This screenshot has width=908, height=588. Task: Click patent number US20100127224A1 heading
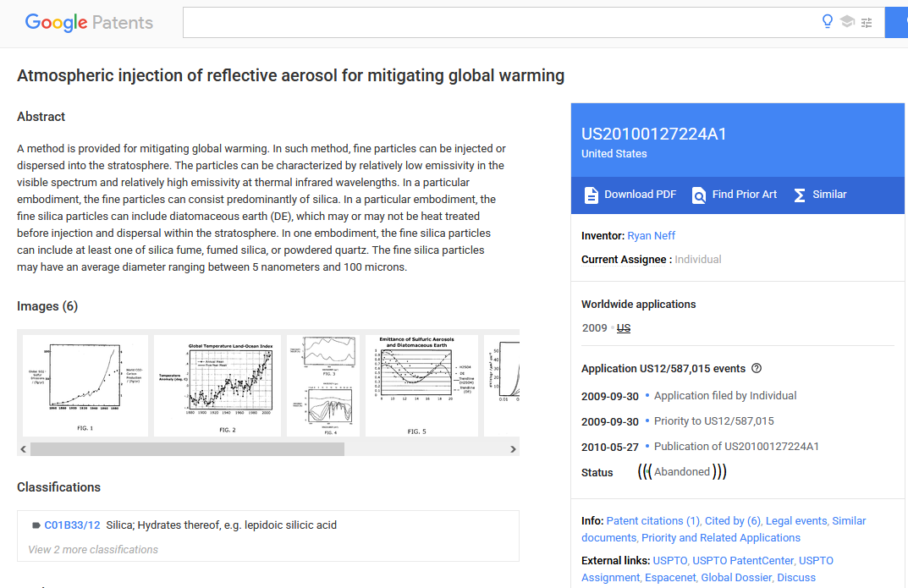pos(654,134)
